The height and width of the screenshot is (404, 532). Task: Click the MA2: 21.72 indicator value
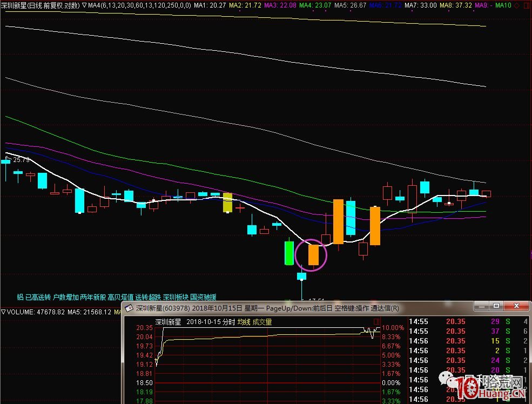pyautogui.click(x=245, y=5)
